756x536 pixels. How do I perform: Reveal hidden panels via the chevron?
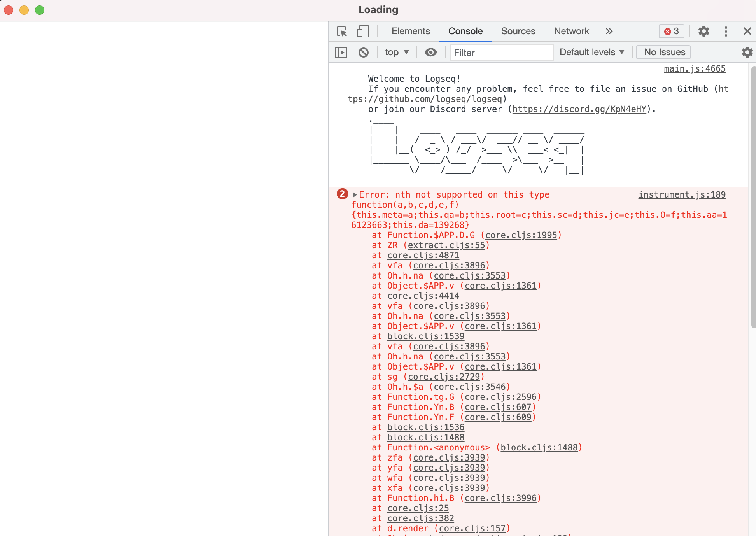click(x=609, y=31)
